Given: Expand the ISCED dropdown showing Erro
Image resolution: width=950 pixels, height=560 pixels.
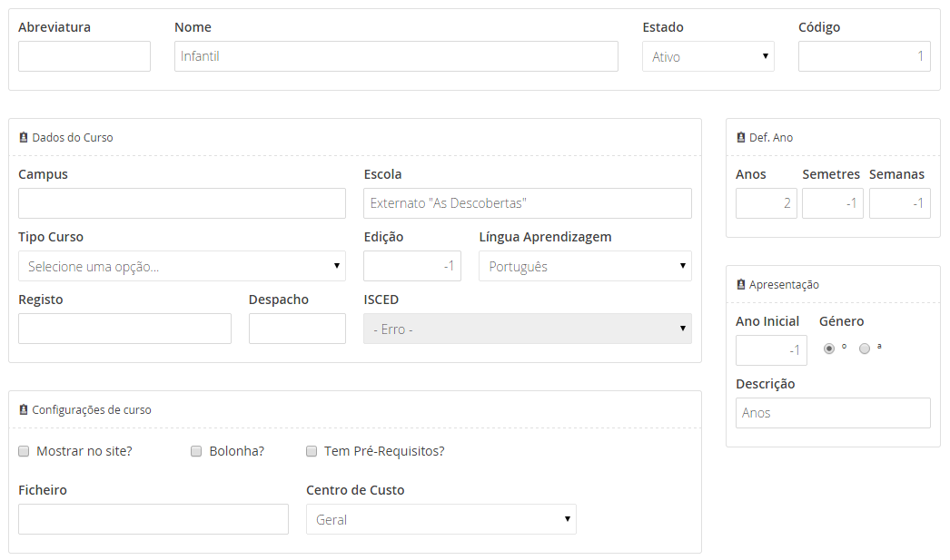Looking at the screenshot, I should [x=527, y=329].
